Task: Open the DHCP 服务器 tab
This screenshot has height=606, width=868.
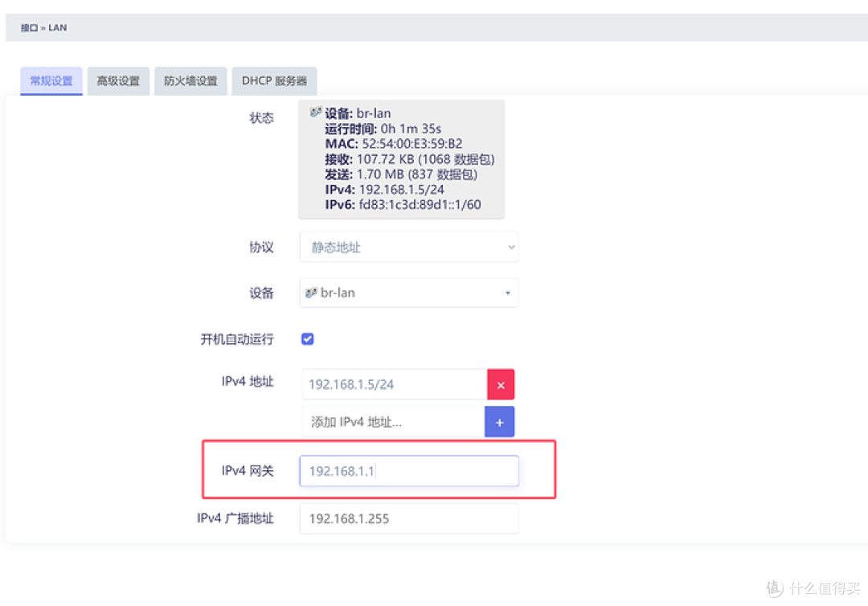Action: 274,80
